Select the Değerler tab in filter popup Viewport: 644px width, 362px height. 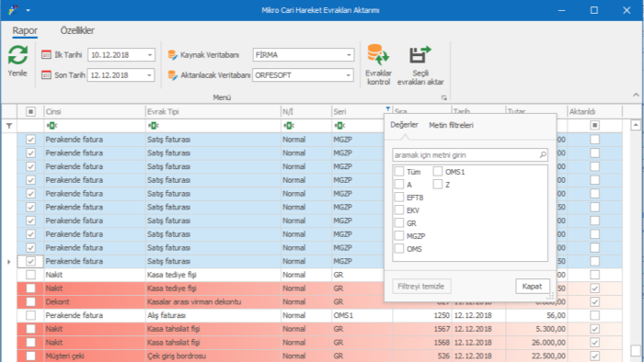coord(404,125)
